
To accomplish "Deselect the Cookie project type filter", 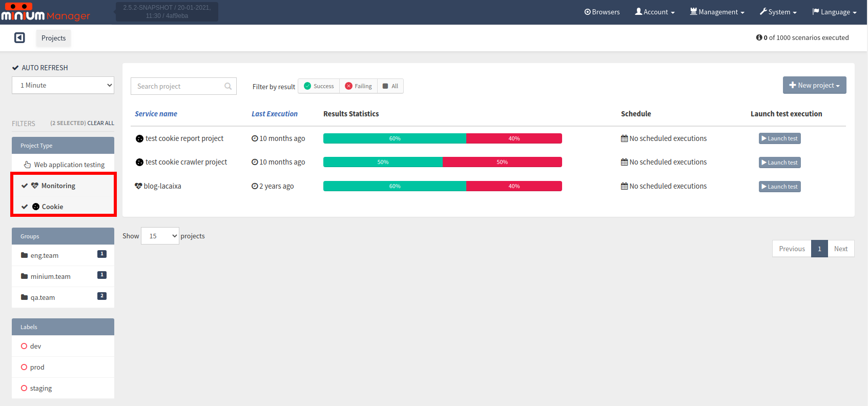I will [63, 207].
